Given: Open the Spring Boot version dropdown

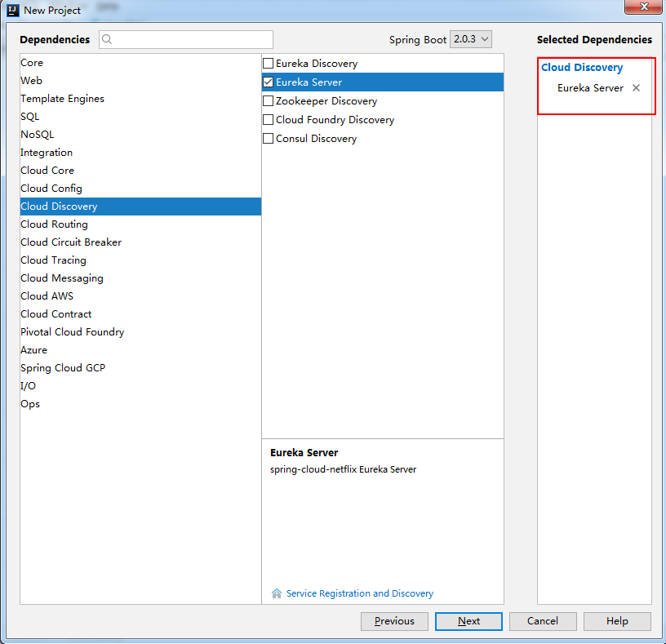Looking at the screenshot, I should [471, 39].
